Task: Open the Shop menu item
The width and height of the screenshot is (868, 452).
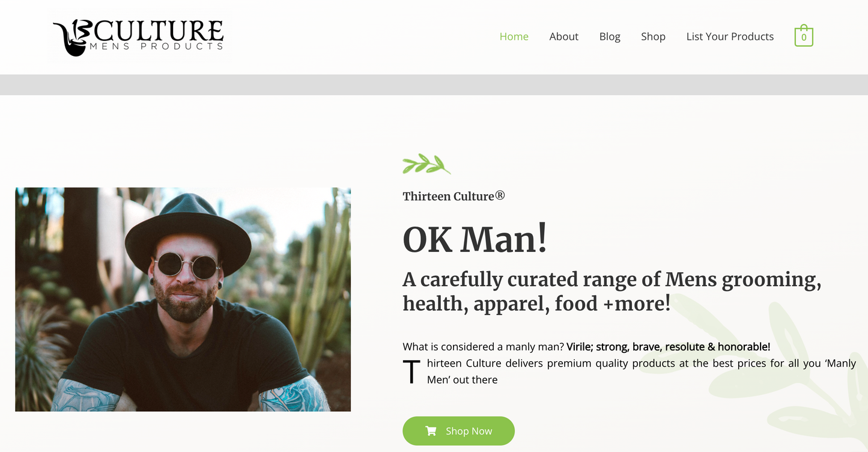Action: (653, 37)
